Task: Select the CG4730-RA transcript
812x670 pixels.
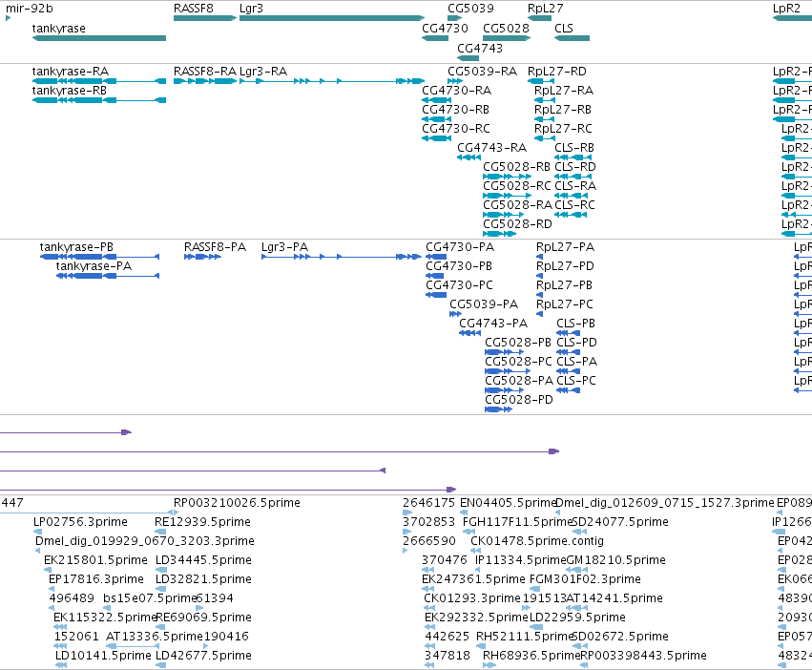Action: coord(437,100)
